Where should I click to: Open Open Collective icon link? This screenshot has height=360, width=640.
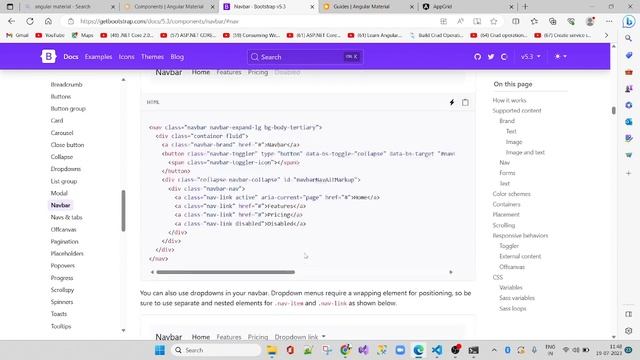504,57
